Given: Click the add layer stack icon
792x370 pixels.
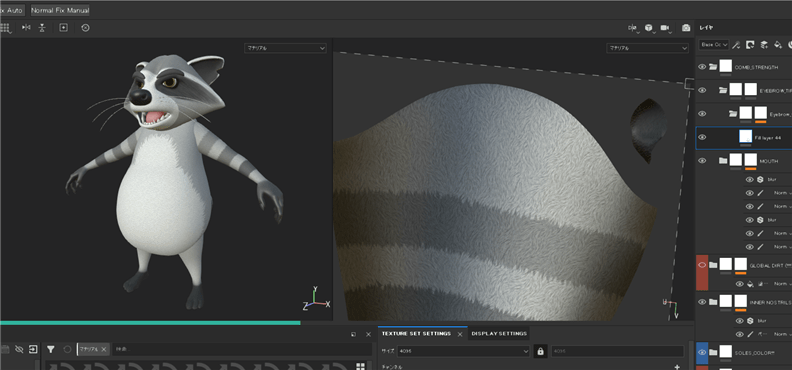Looking at the screenshot, I should point(764,44).
